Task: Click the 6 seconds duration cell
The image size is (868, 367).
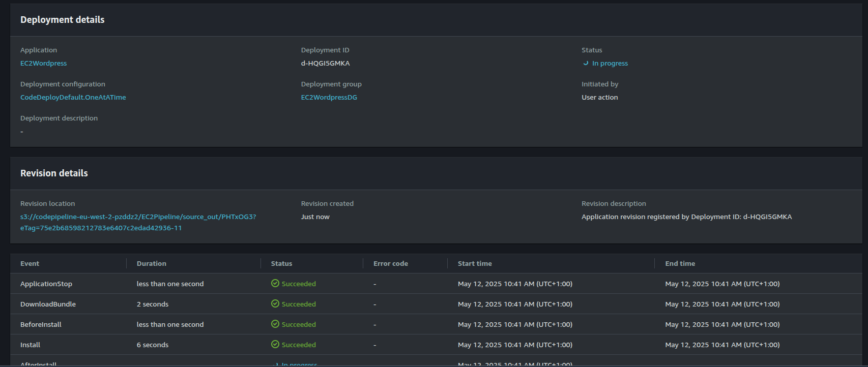Action: pos(152,345)
